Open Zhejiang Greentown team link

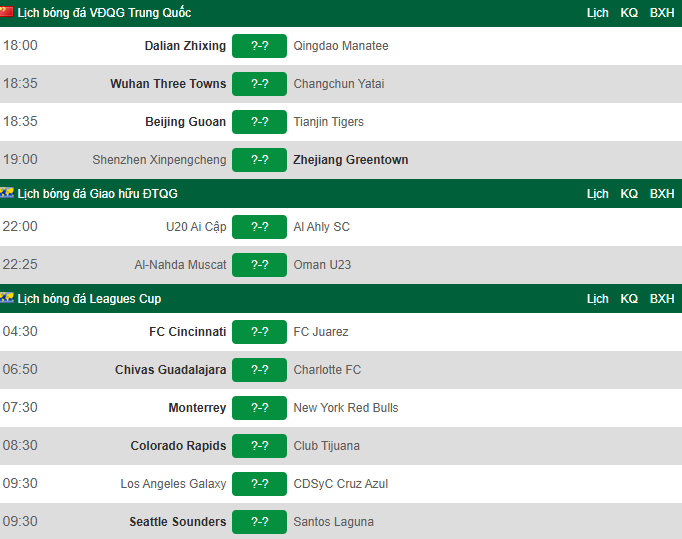[351, 160]
